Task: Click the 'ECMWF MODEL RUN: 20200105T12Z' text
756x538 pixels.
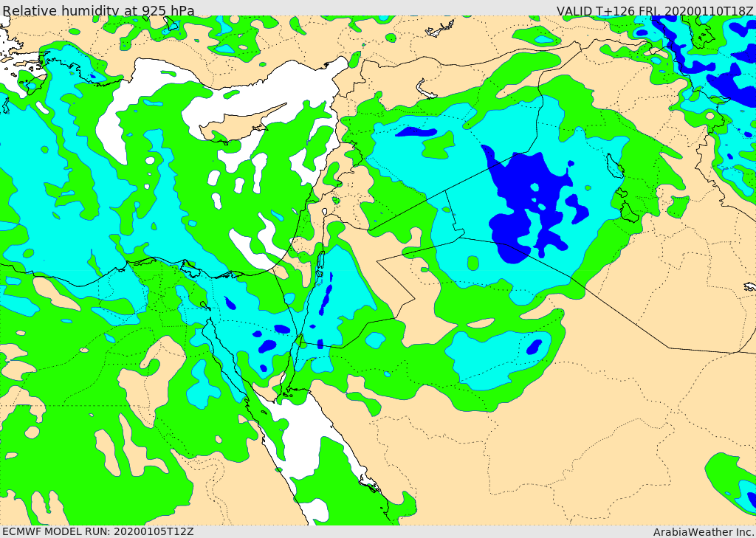Action: click(x=98, y=531)
